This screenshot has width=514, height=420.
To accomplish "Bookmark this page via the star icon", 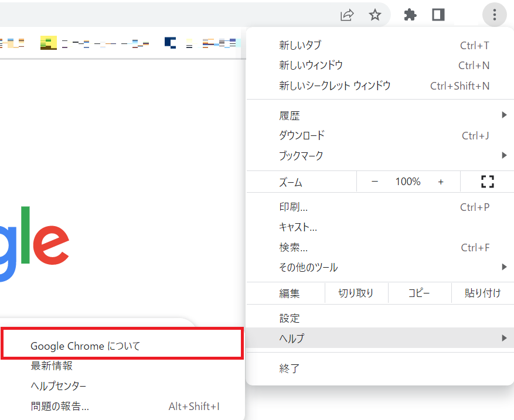I will [x=375, y=15].
